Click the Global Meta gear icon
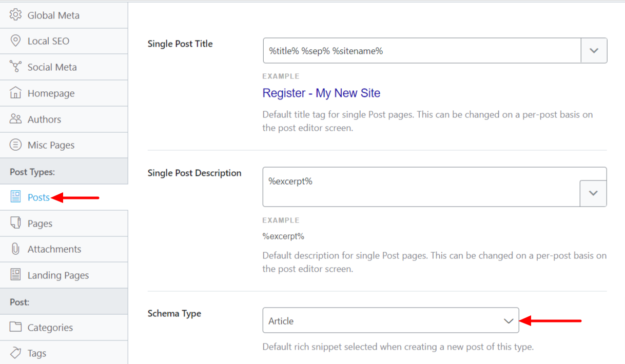 coord(16,15)
